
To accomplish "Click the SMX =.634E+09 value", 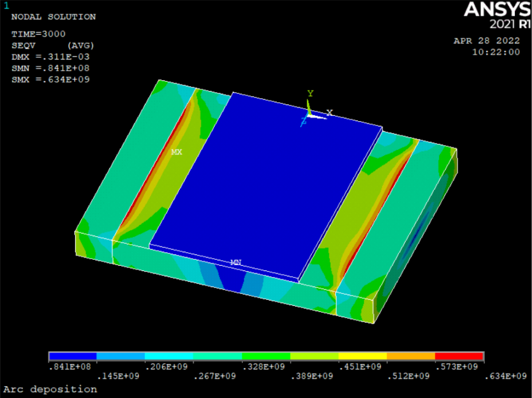I will tap(50, 79).
